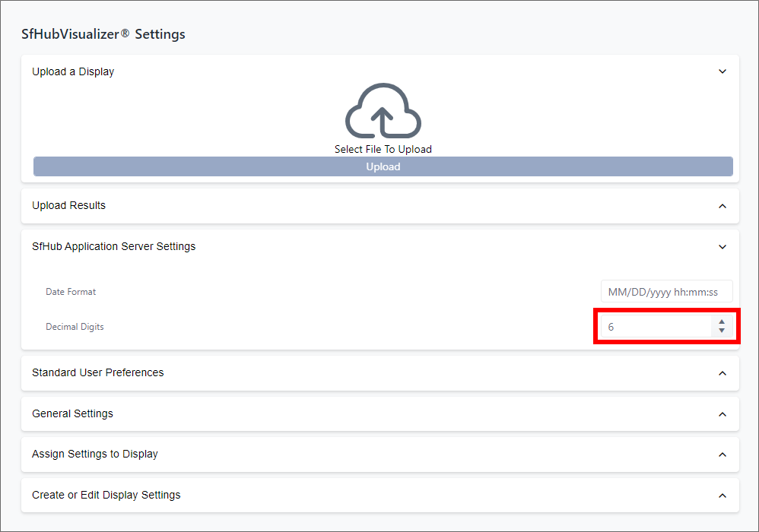Open the General Settings section header
759x532 pixels.
pos(73,413)
